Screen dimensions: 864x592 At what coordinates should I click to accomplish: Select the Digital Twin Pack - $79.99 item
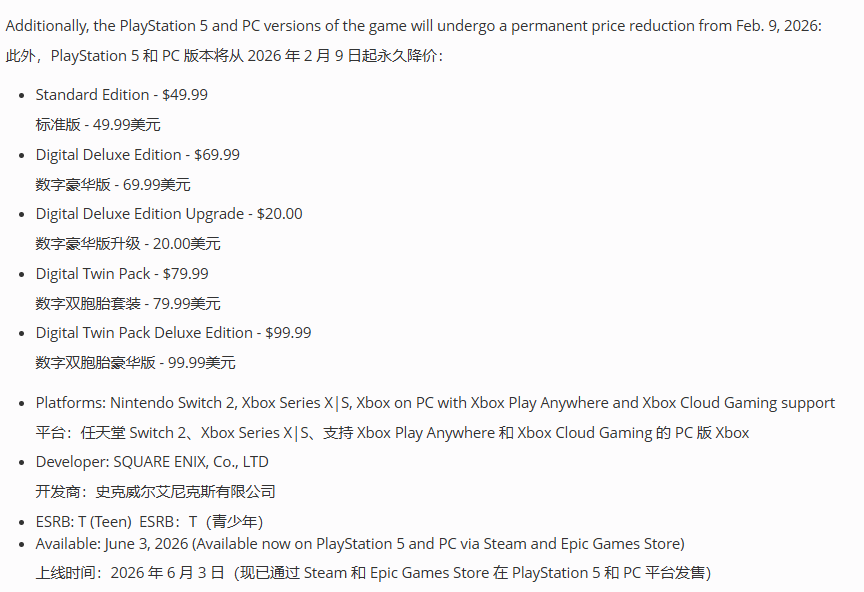[x=122, y=274]
